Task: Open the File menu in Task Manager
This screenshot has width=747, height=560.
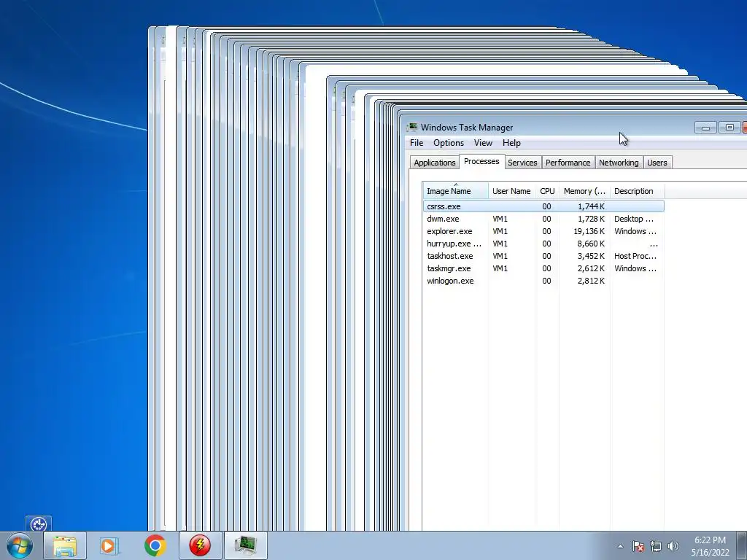Action: tap(417, 143)
